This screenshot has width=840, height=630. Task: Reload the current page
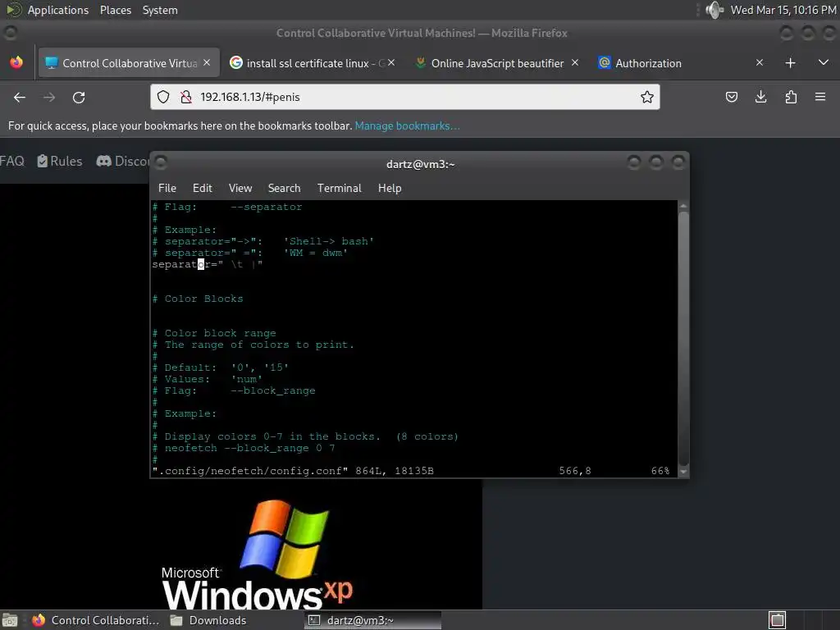click(79, 97)
